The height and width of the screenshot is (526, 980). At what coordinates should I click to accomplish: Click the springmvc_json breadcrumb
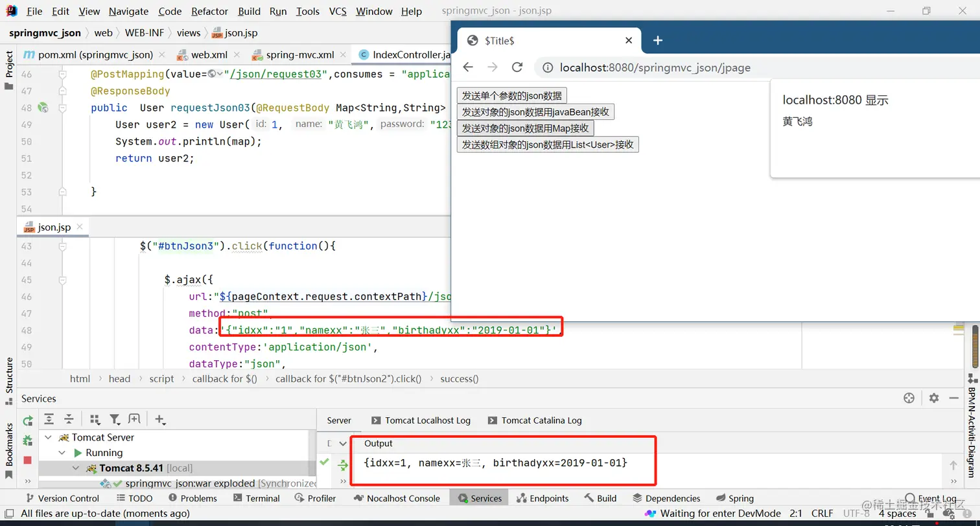click(45, 33)
